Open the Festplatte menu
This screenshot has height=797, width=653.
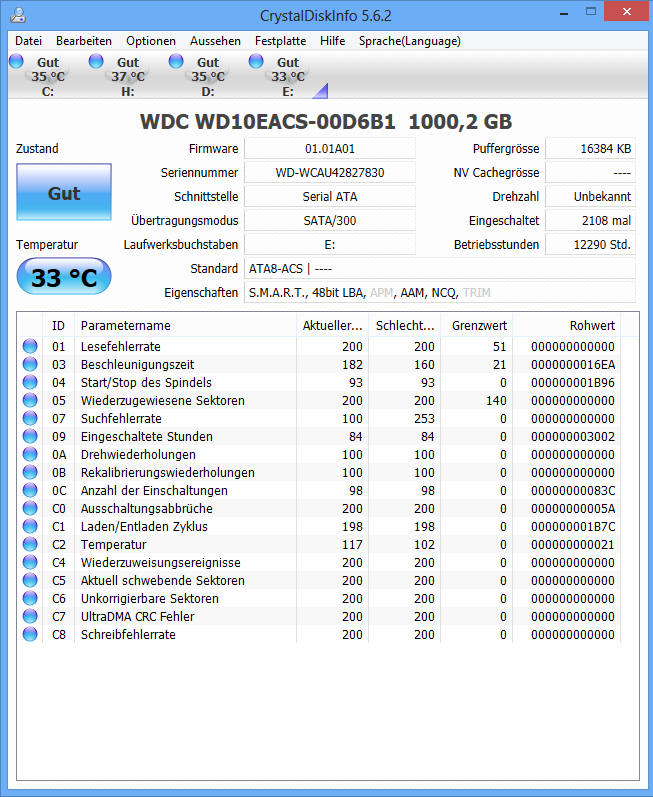[281, 41]
